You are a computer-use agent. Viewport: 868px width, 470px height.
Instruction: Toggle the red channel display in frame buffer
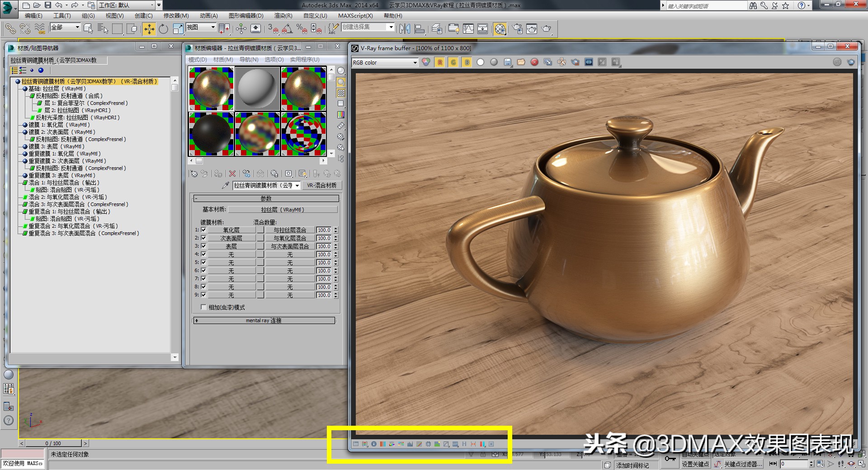[440, 62]
